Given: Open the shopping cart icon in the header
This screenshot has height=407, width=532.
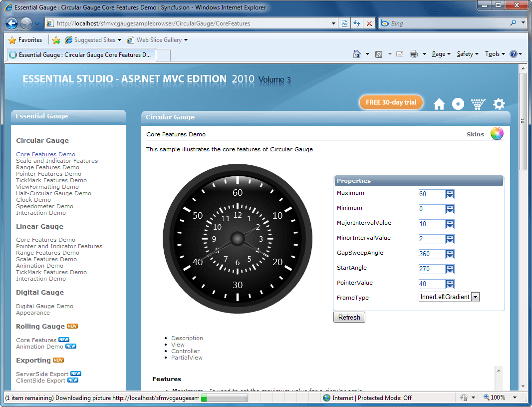Looking at the screenshot, I should 478,103.
